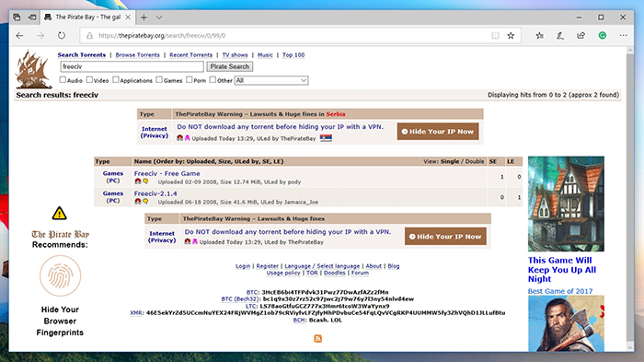Click the uploader name Jamaica_Joe

tap(301, 202)
